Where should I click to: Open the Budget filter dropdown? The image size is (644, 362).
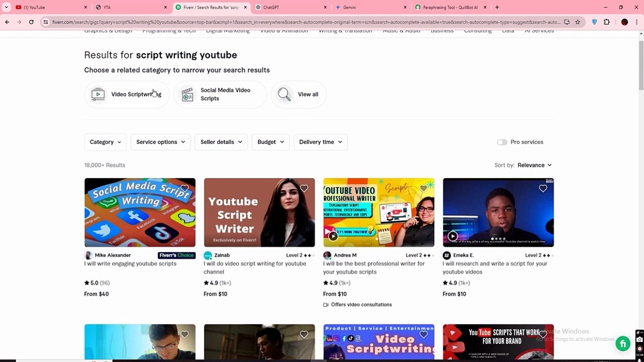[x=270, y=142]
